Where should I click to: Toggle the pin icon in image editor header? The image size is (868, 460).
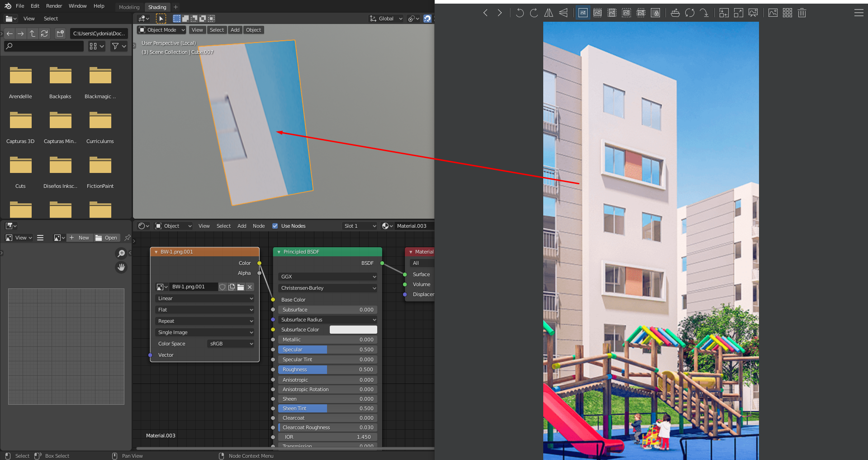coord(128,238)
